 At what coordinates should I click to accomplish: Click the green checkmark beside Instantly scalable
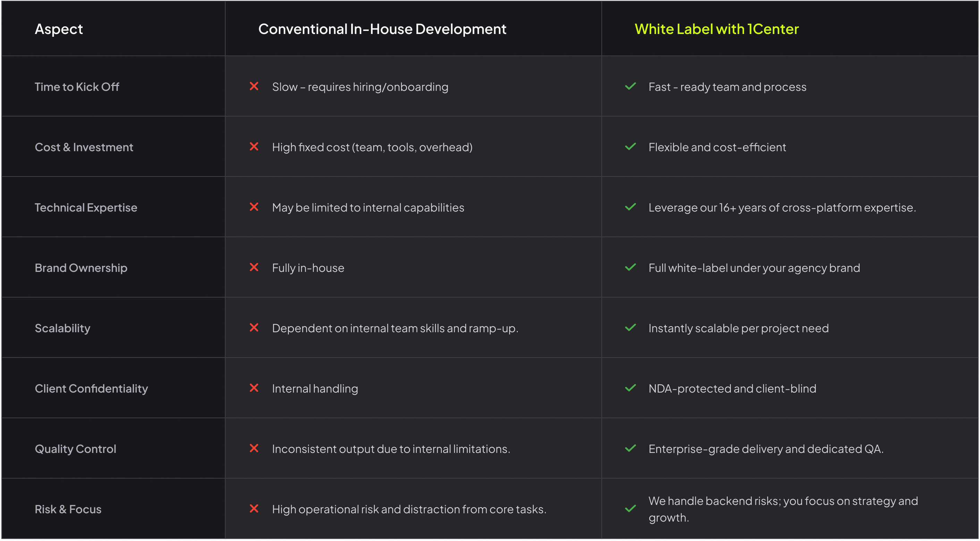(631, 327)
